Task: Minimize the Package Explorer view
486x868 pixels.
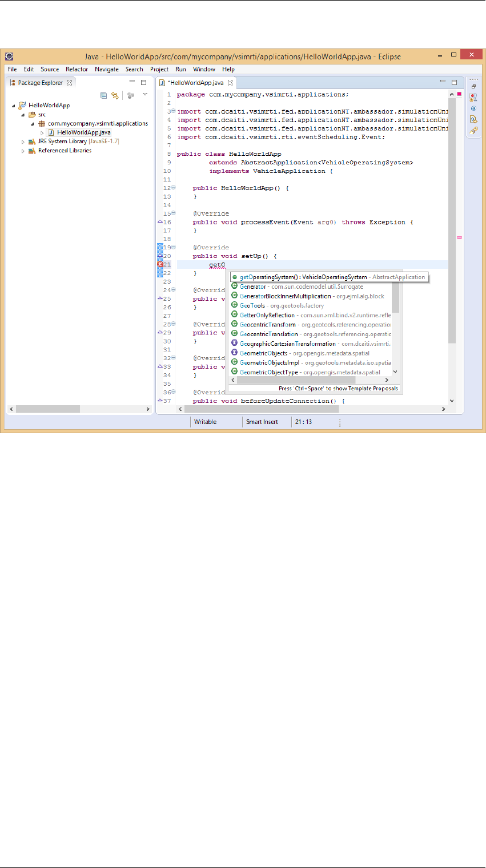Action: point(131,82)
